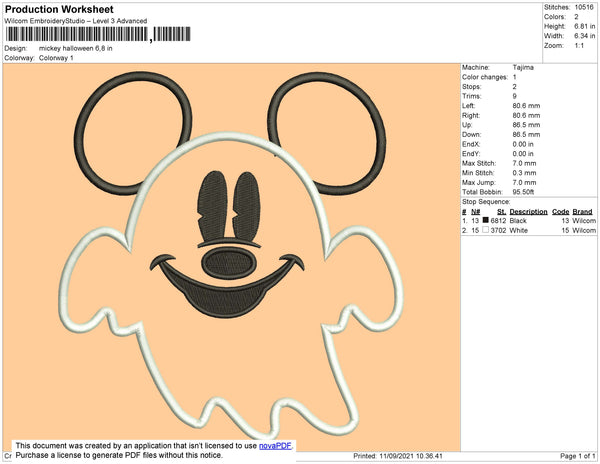Select the Max Stitch value 7.0 mm
The width and height of the screenshot is (600, 464).
(525, 163)
